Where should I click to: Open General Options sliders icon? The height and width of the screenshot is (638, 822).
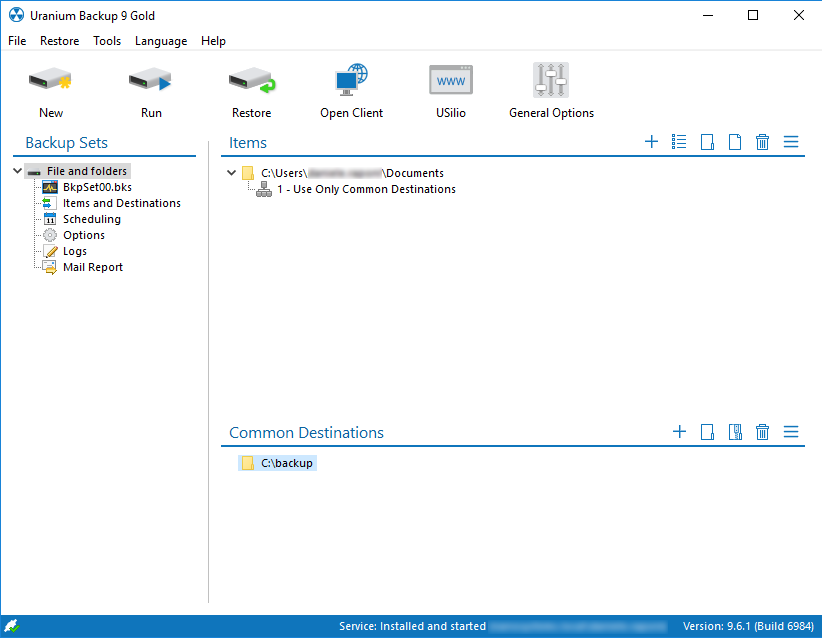pyautogui.click(x=551, y=82)
